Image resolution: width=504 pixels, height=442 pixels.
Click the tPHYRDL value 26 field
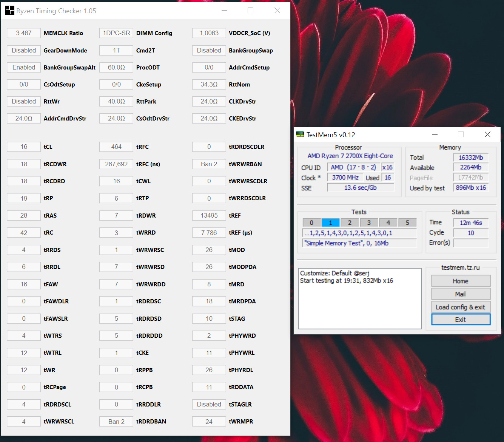pyautogui.click(x=209, y=370)
